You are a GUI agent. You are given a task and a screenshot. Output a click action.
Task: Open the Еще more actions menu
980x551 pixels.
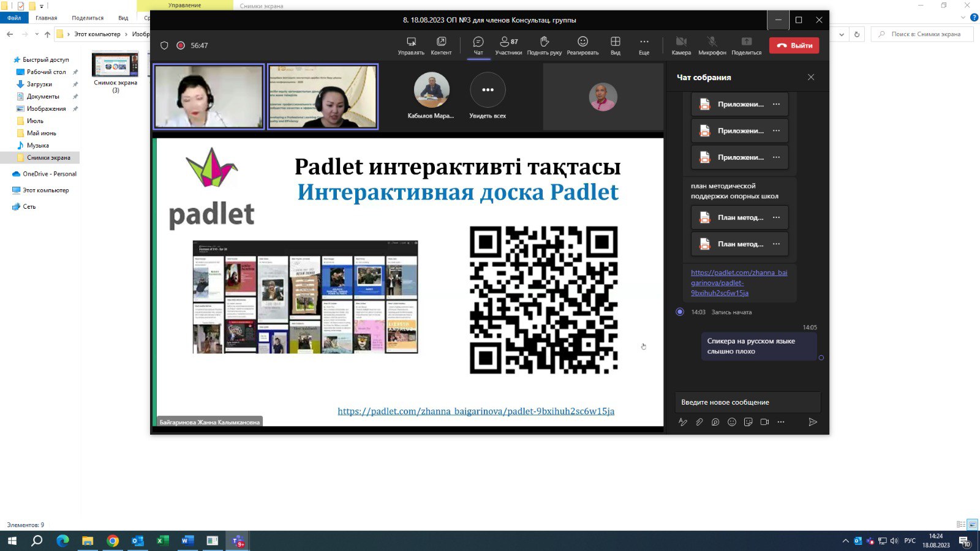pos(644,46)
